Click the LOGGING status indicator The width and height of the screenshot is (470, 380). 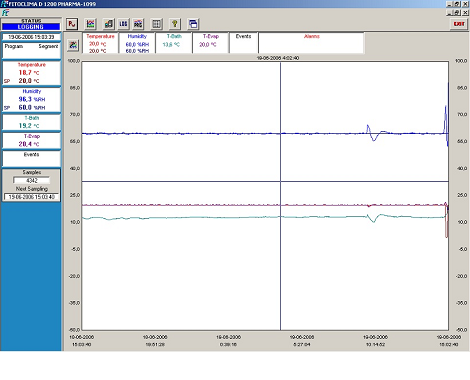click(x=31, y=27)
